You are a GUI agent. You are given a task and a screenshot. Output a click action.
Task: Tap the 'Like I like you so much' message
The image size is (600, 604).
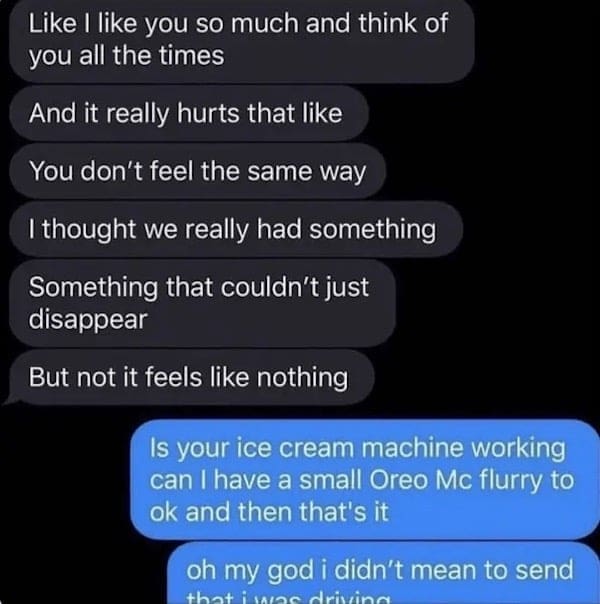click(x=242, y=39)
